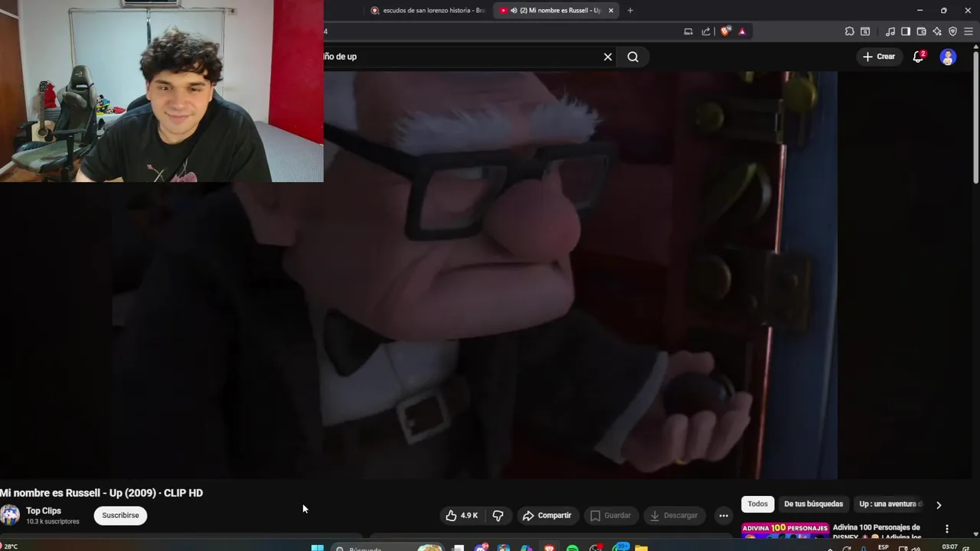The height and width of the screenshot is (551, 980).
Task: Select the Todos filter chip
Action: [x=758, y=504]
